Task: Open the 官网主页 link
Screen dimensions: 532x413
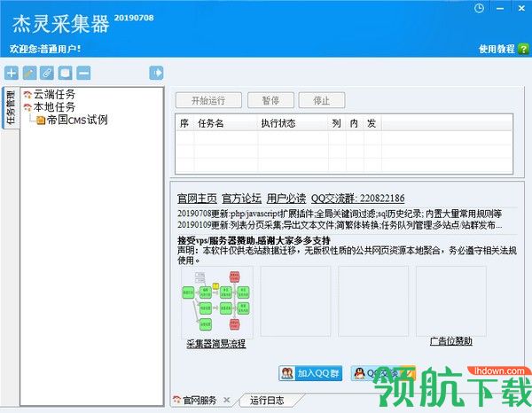Action: 197,199
